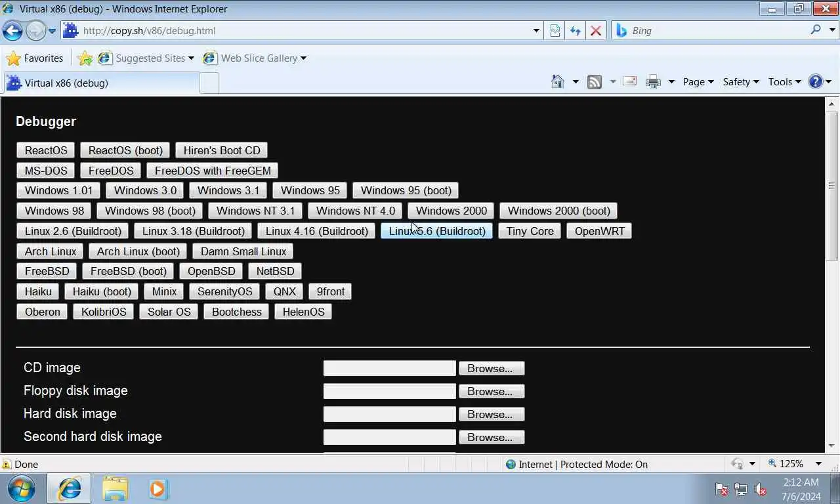Start search with the magnifier icon
The height and width of the screenshot is (504, 840).
(816, 30)
